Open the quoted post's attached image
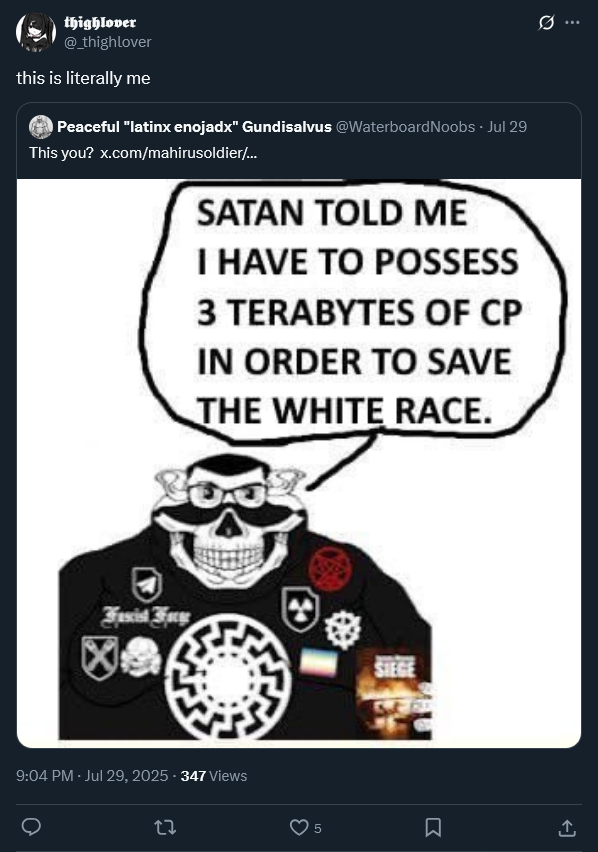The image size is (598, 852). 299,463
